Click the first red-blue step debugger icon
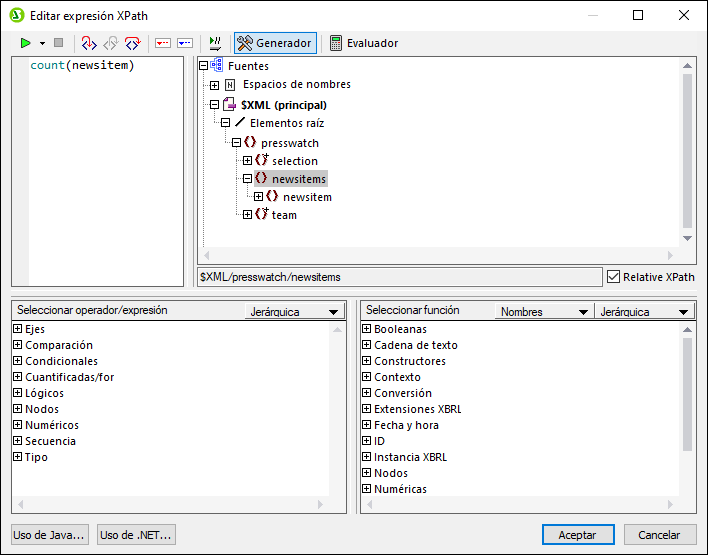Viewport: 708px width, 555px height. point(88,43)
